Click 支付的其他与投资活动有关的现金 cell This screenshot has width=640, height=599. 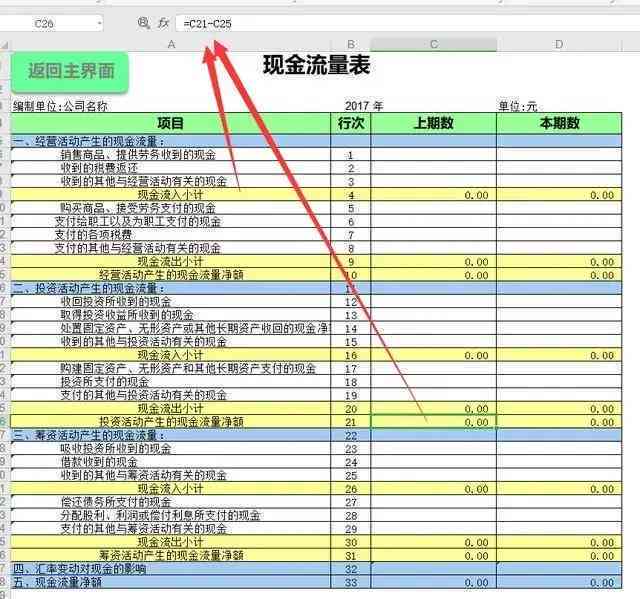pos(171,395)
